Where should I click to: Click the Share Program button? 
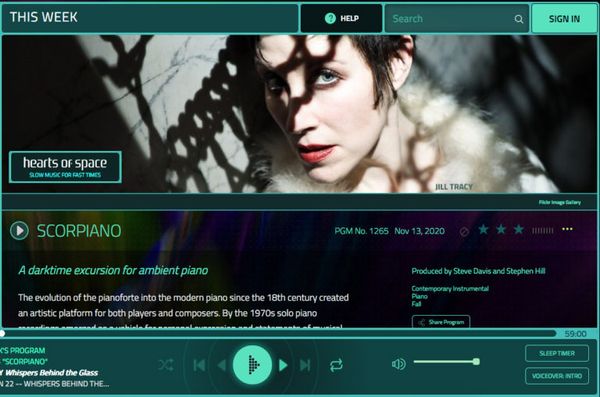pyautogui.click(x=441, y=322)
